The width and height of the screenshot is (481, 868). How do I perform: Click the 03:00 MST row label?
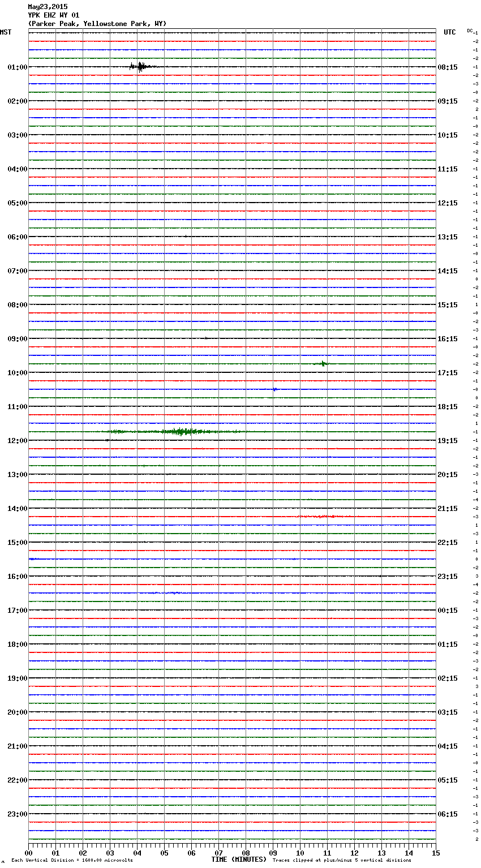pyautogui.click(x=18, y=135)
